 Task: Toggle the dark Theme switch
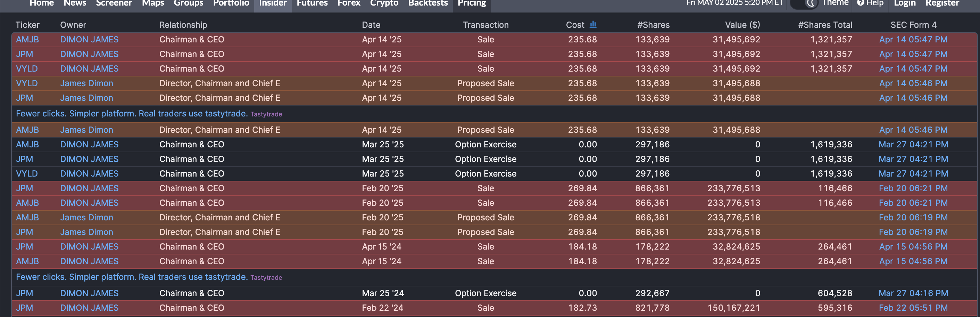[x=804, y=4]
